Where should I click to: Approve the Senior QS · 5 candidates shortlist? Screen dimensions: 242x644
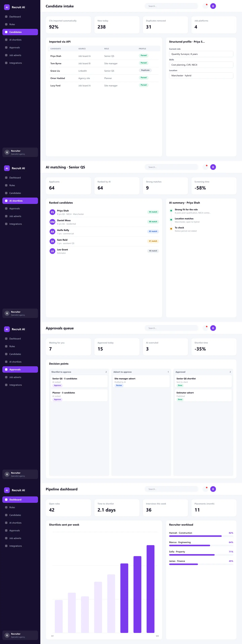coord(57,385)
